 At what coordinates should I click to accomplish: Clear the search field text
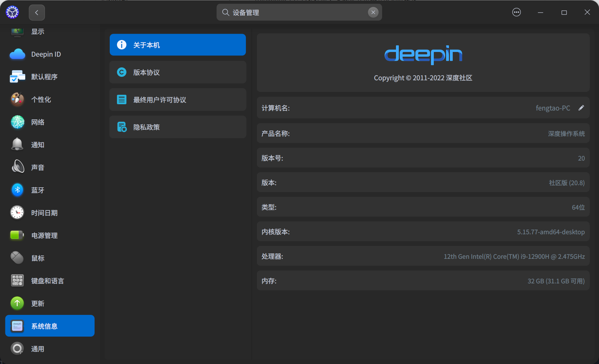coord(373,12)
